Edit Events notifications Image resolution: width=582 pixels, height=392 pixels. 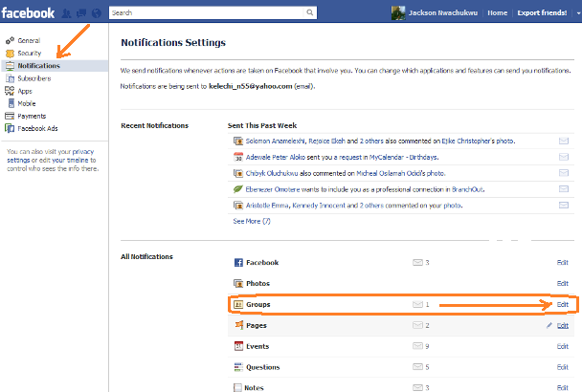pos(562,346)
